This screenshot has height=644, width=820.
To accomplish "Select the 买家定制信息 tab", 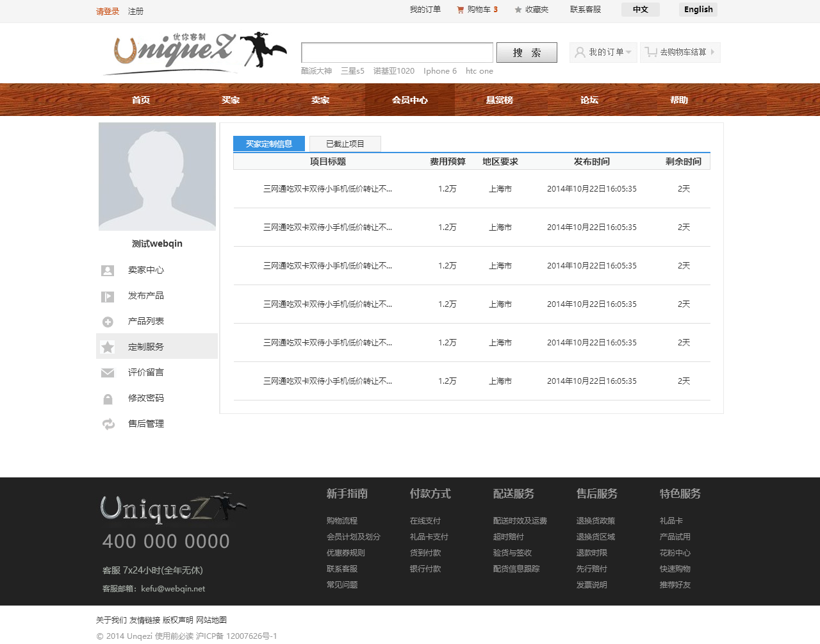I will pyautogui.click(x=268, y=144).
